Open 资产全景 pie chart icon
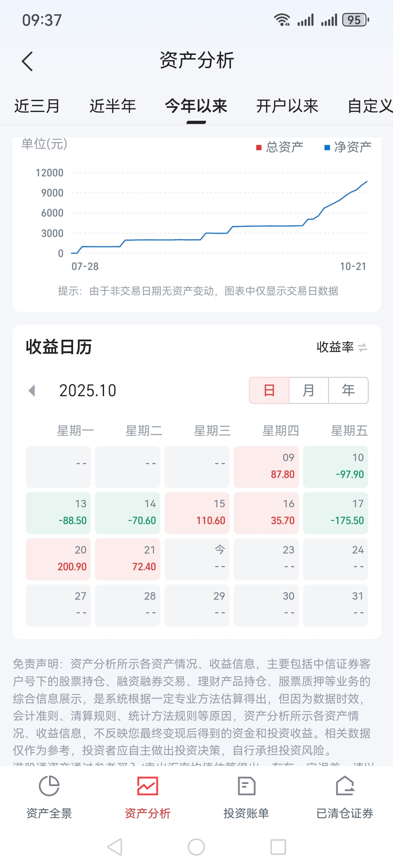The image size is (393, 868). click(x=49, y=786)
